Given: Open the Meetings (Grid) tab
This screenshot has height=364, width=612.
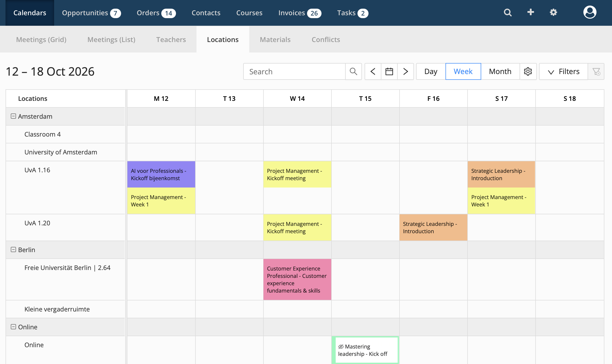Looking at the screenshot, I should pyautogui.click(x=41, y=39).
